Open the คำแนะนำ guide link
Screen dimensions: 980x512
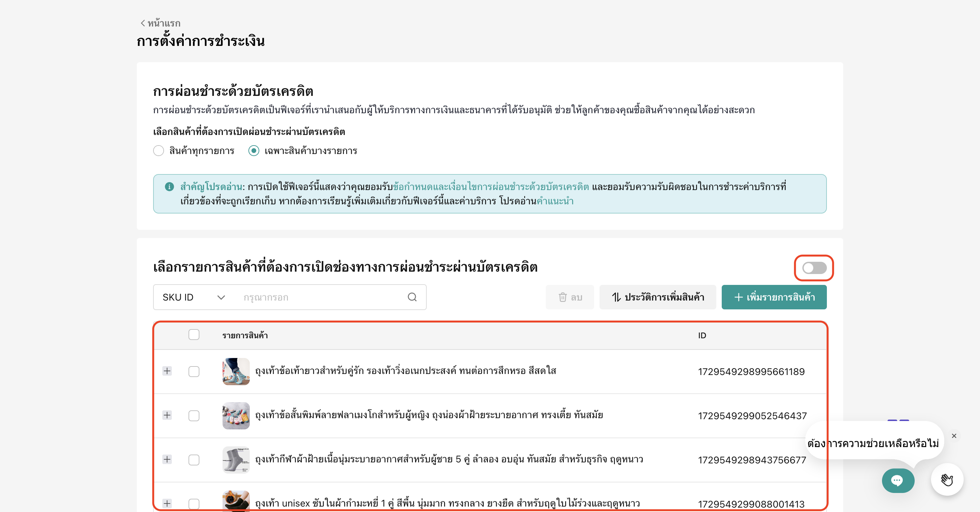[555, 201]
